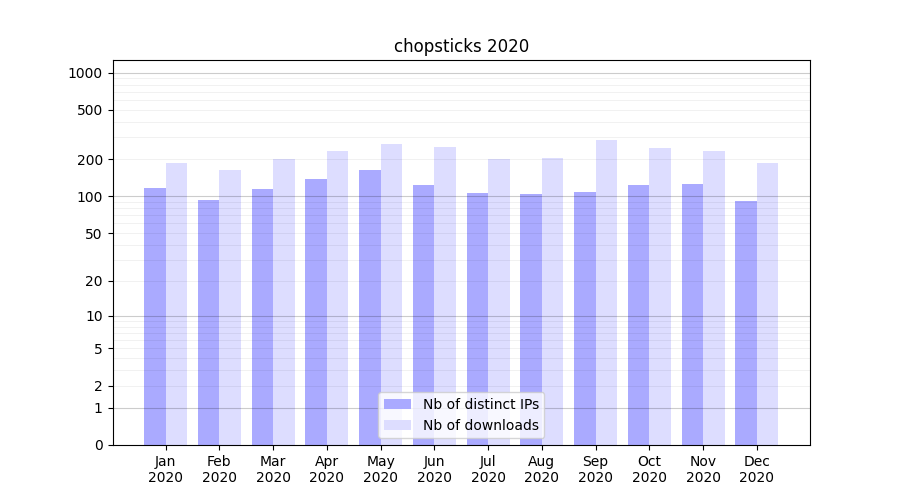Image resolution: width=900 pixels, height=500 pixels.
Task: Click the 50 y-axis tick label
Action: (x=94, y=234)
